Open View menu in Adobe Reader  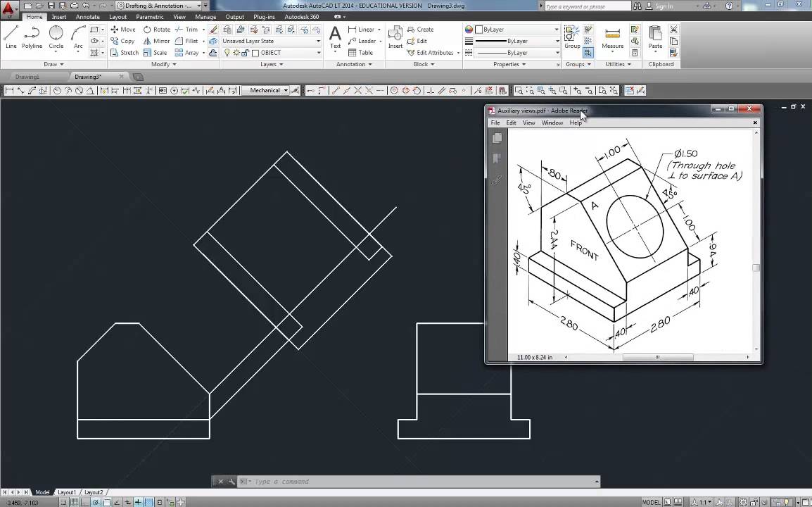528,123
